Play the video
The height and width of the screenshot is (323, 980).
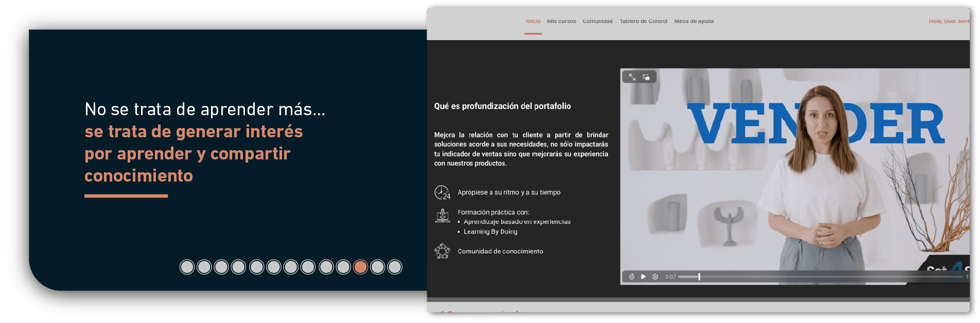[643, 277]
